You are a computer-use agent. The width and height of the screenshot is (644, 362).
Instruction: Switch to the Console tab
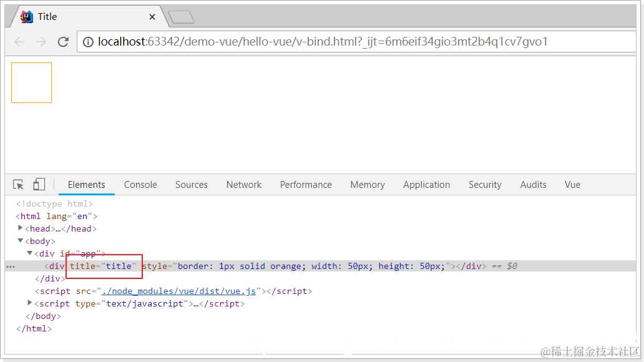140,185
